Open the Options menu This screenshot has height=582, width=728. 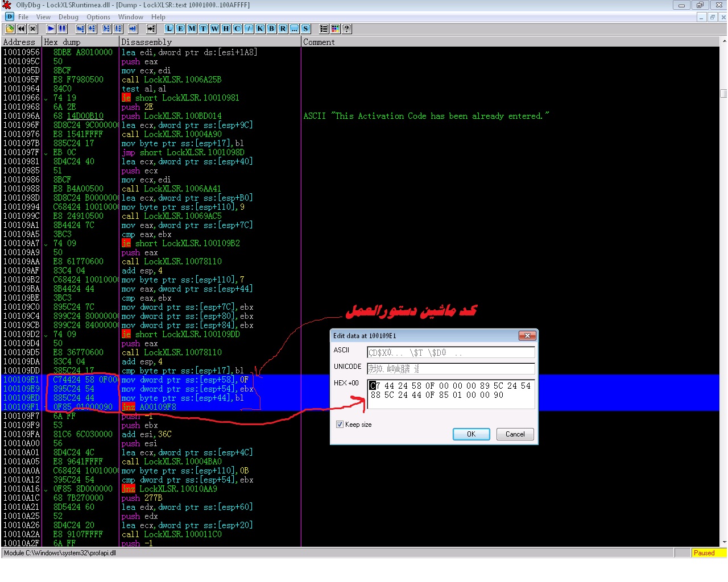click(98, 17)
